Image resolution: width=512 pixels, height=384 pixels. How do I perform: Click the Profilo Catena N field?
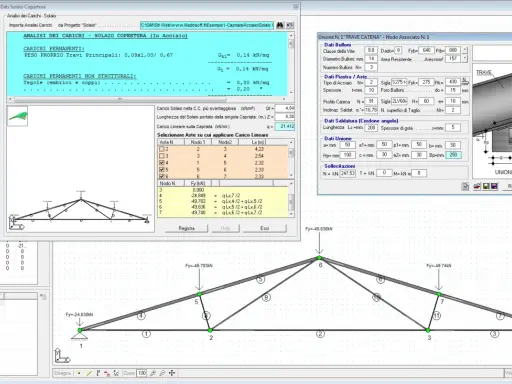point(371,101)
